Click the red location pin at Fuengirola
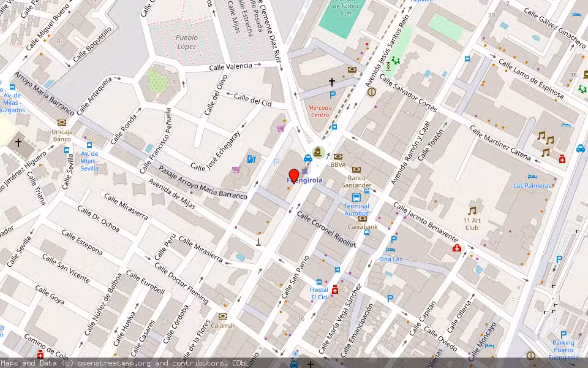The width and height of the screenshot is (588, 368). (x=294, y=176)
